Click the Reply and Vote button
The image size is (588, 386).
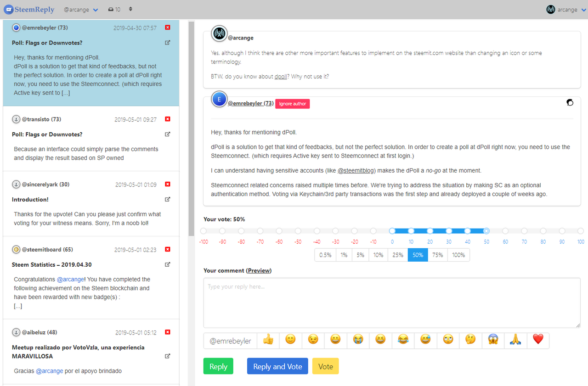277,366
